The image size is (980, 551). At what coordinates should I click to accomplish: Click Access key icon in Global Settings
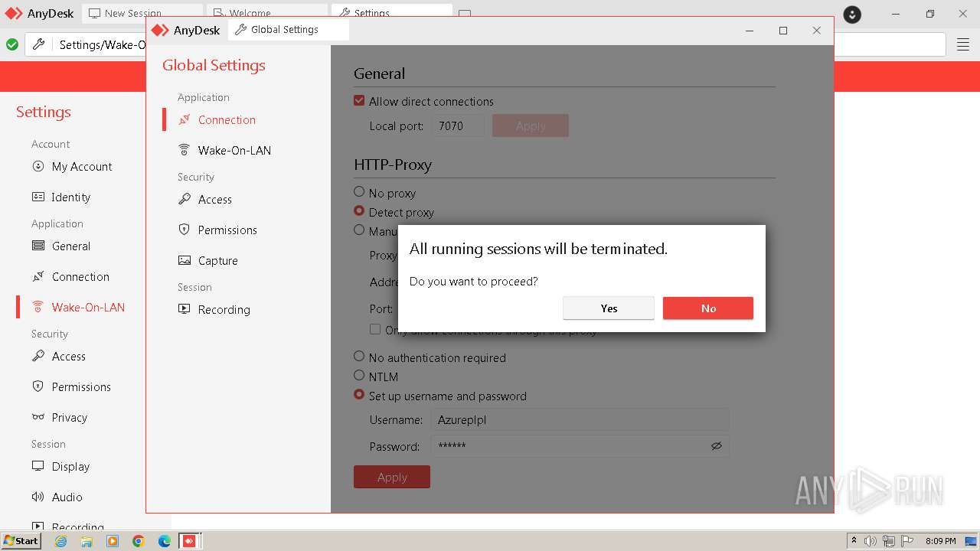[185, 199]
